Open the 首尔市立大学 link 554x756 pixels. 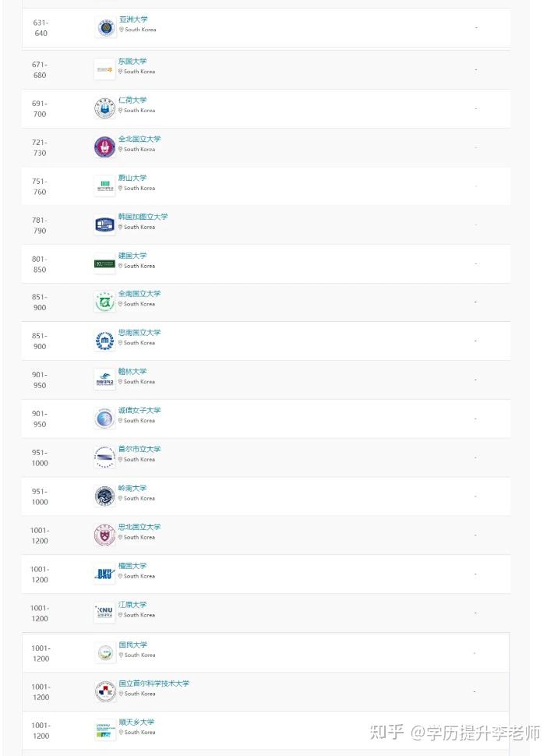pos(139,449)
